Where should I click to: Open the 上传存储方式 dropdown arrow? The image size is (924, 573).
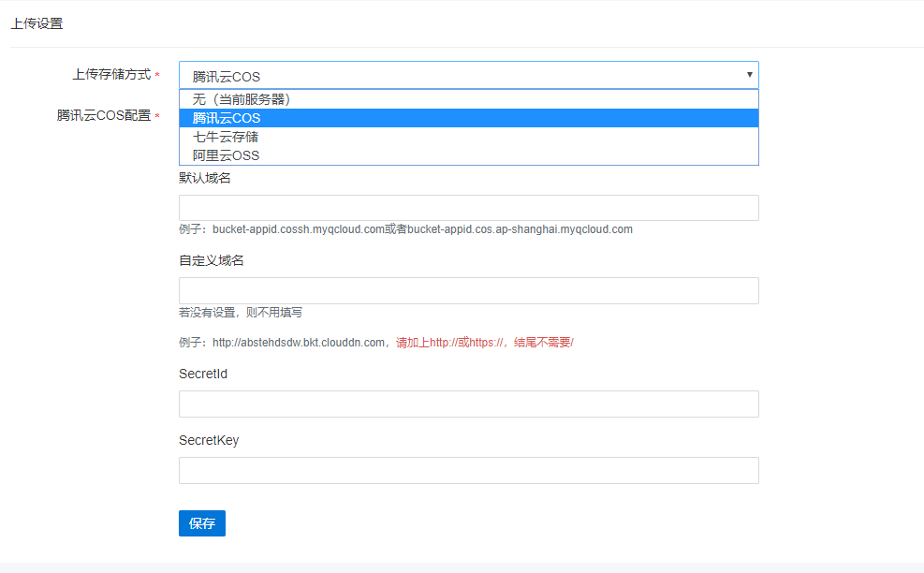click(749, 75)
